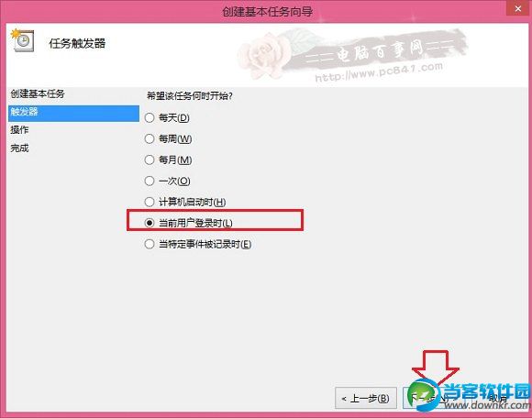This screenshot has height=418, width=532.
Task: Click the http://www.pc841.com watermark link
Action: pyautogui.click(x=379, y=71)
